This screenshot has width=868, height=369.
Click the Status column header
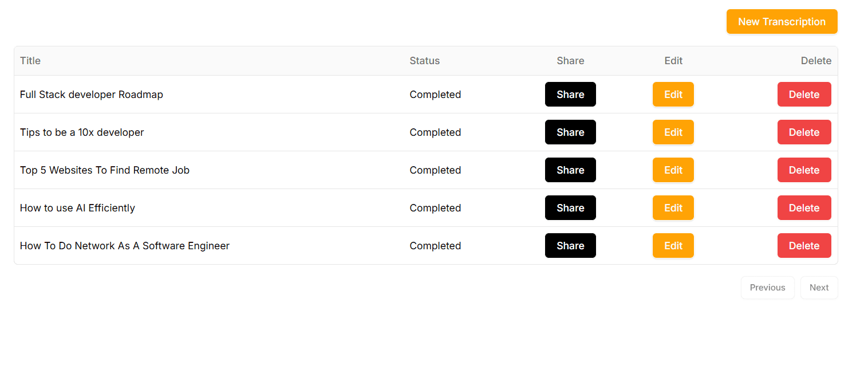point(424,60)
